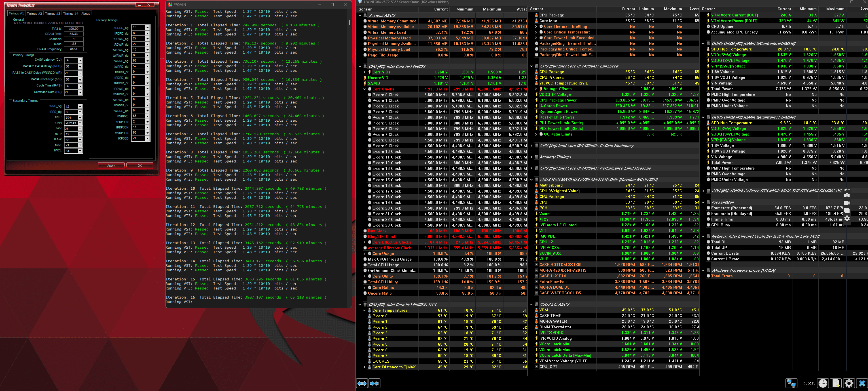
Task: Expand the GPU RTX 4090 sensor group
Action: tap(704, 191)
